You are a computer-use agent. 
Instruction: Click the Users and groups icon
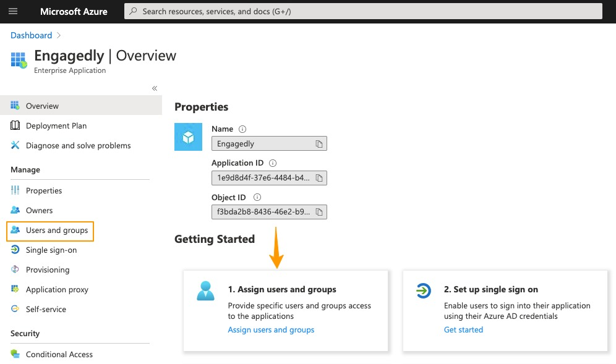15,230
